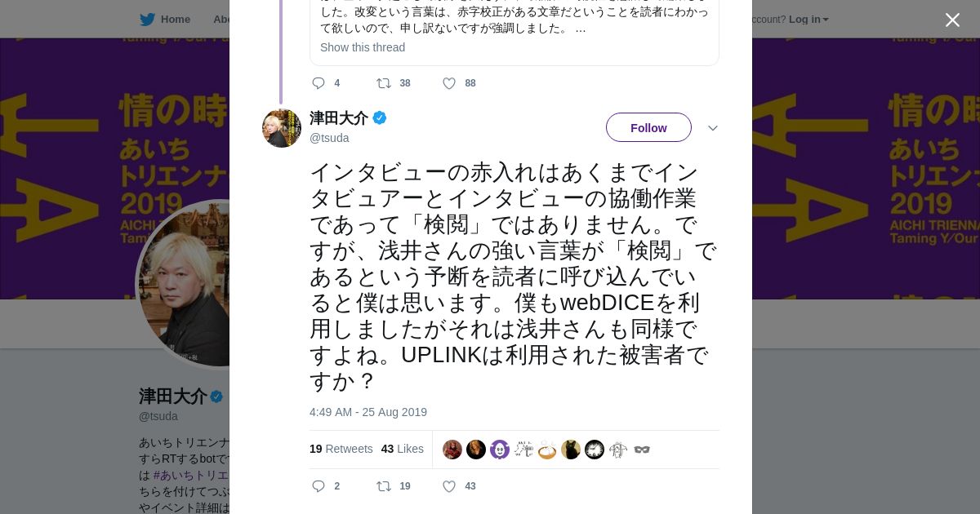Retweet the parent tweet with 38 retweets
980x514 pixels.
tap(383, 83)
